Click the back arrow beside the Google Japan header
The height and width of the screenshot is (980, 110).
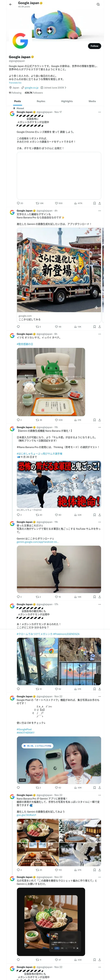11,5
